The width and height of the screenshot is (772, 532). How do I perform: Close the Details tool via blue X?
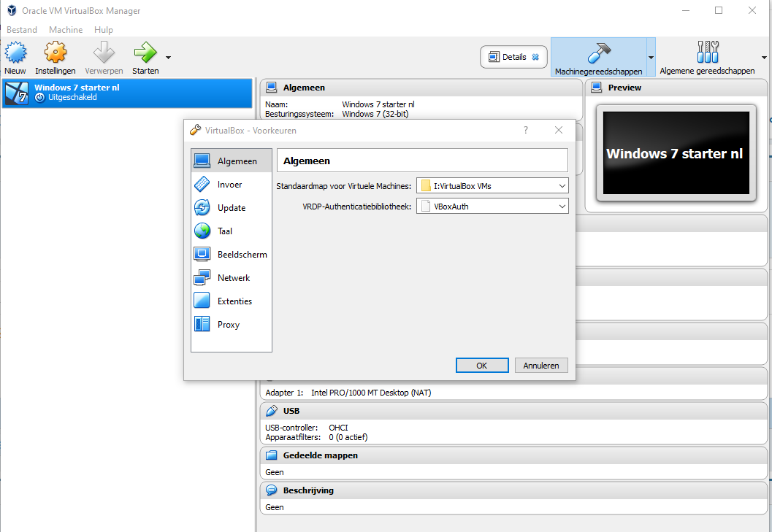pyautogui.click(x=535, y=57)
